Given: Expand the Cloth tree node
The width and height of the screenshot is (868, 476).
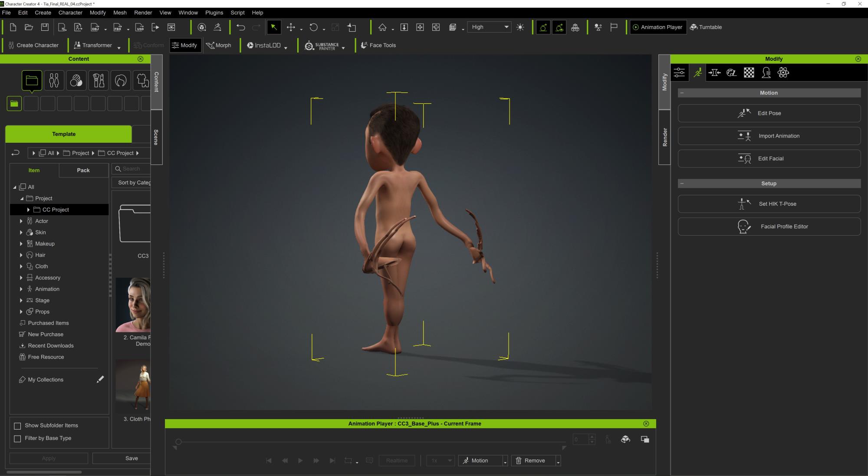Looking at the screenshot, I should click(21, 266).
